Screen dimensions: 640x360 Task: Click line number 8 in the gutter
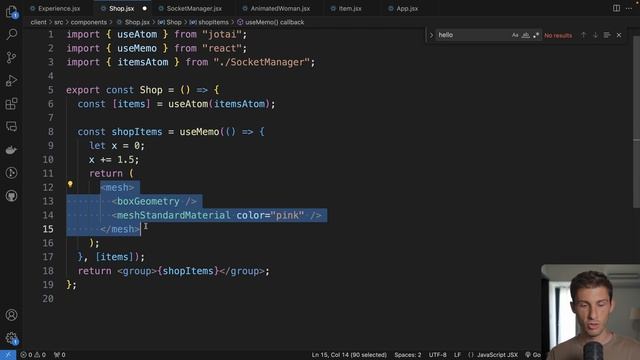pyautogui.click(x=51, y=131)
